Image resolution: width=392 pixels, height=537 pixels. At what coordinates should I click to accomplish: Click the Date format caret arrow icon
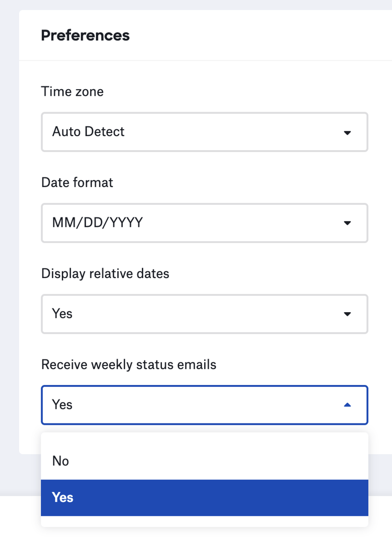[x=348, y=223]
